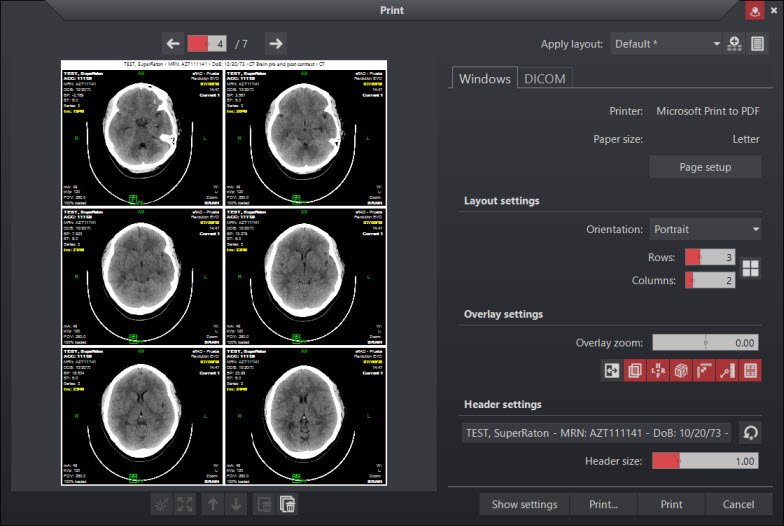
Task: Click the add new layout icon
Action: click(735, 44)
